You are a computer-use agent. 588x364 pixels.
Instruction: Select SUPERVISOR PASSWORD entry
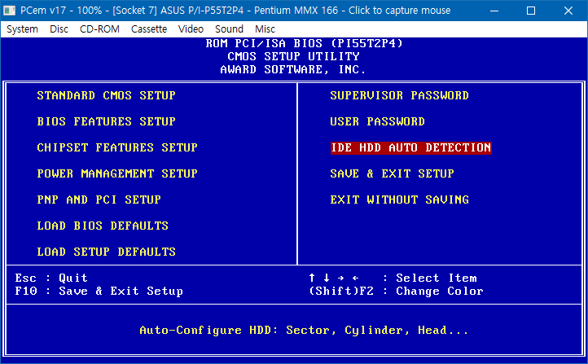399,95
